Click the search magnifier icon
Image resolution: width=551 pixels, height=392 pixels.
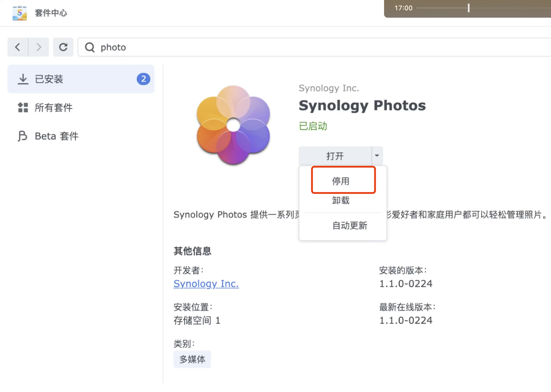pyautogui.click(x=89, y=47)
